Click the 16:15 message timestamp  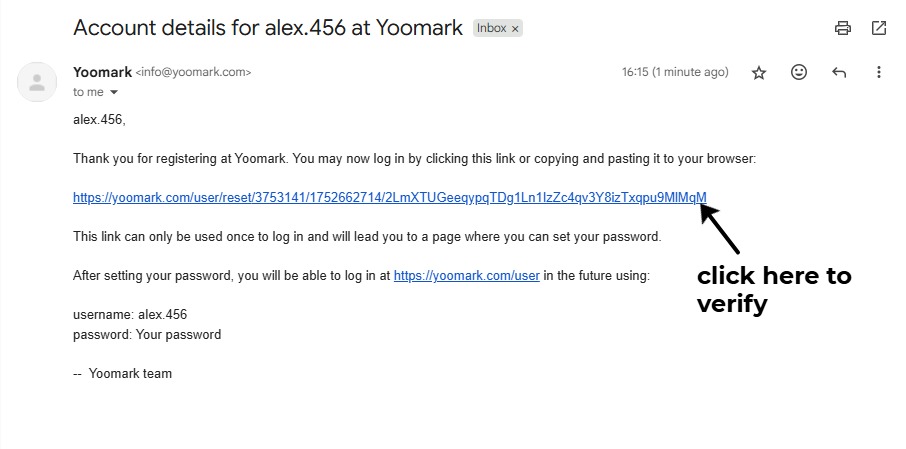(675, 73)
